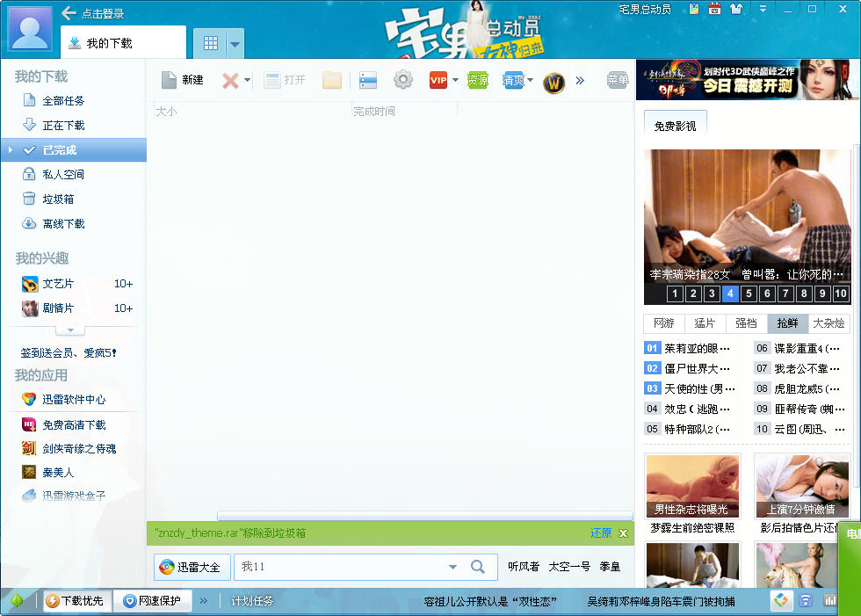Click the bar chart icon in status bar
Viewport: 861px width, 616px height.
(829, 601)
